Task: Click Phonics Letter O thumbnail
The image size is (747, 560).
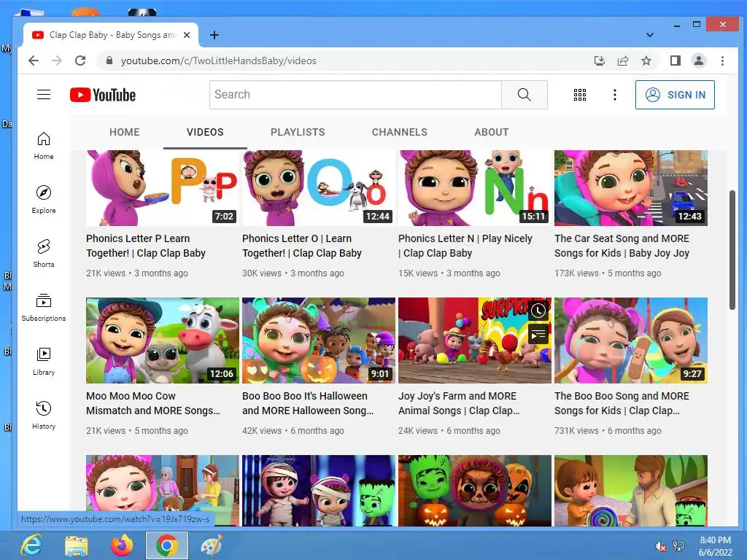Action: pyautogui.click(x=319, y=188)
